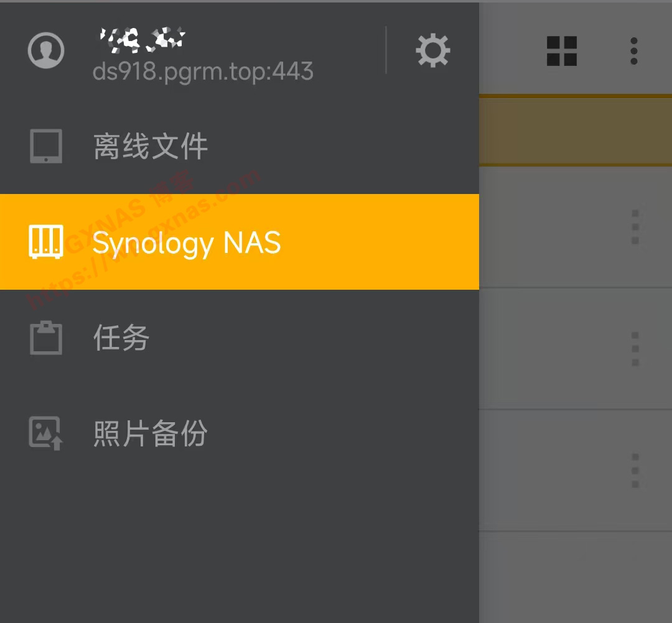Tap the blurred account username
Viewport: 672px width, 623px height.
142,40
